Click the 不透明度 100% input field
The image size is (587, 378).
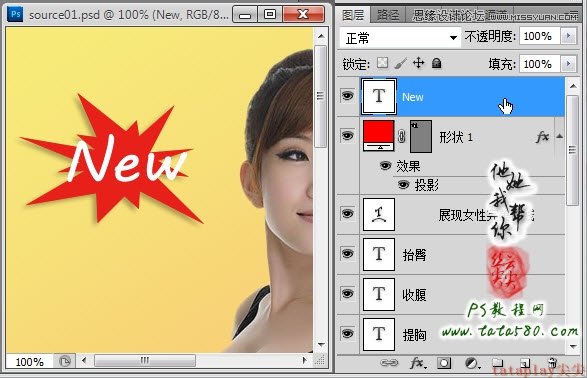[x=539, y=36]
